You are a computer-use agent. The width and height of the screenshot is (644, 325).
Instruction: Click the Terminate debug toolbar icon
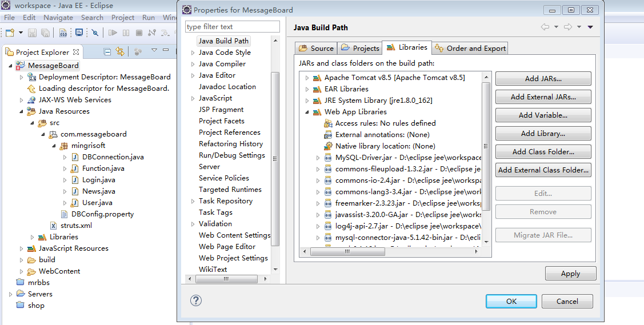point(139,33)
